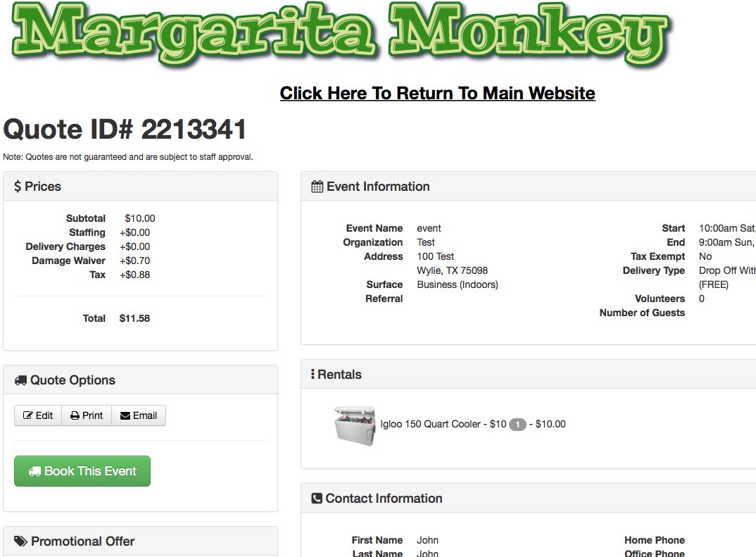Select the Quote ID# 2213341 heading
This screenshot has width=756, height=557.
pyautogui.click(x=125, y=130)
